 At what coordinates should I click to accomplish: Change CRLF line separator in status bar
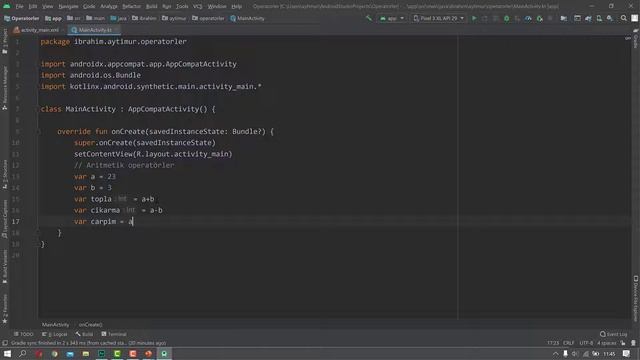coord(568,343)
